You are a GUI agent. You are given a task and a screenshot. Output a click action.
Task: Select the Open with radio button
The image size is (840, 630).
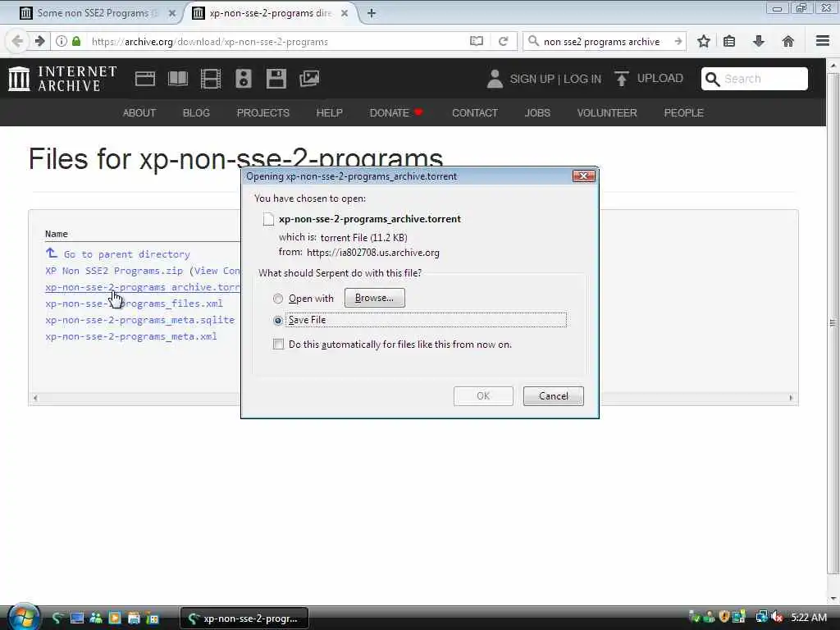coord(277,299)
